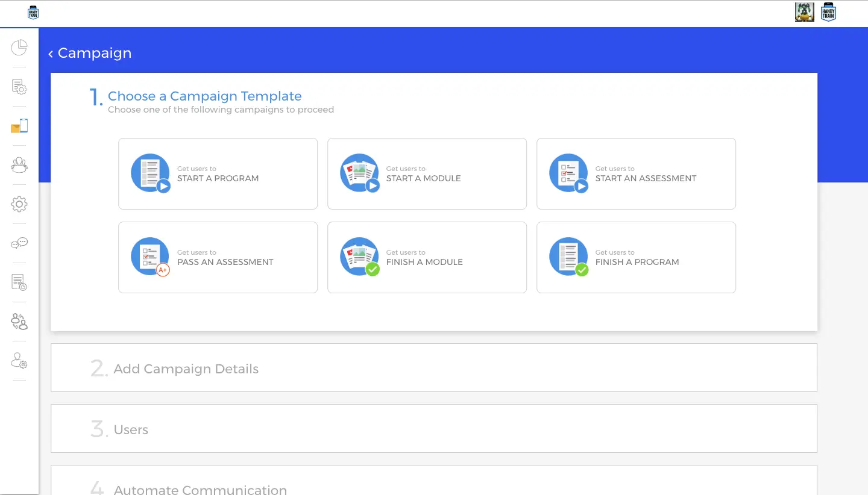Click the Choose a Campaign Template heading
Viewport: 868px width, 495px height.
click(205, 96)
